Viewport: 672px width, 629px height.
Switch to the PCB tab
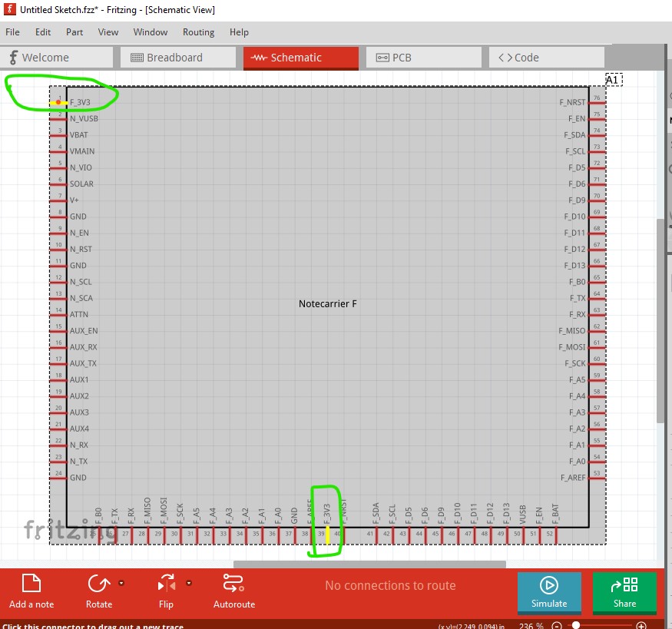[x=423, y=58]
